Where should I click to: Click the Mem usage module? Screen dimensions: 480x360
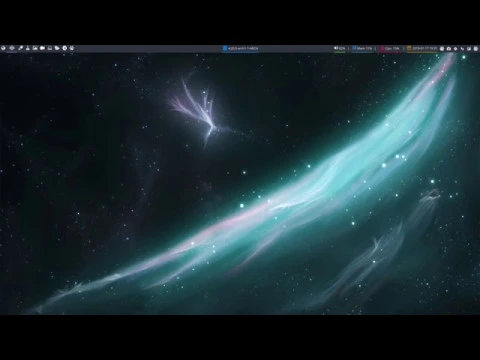(362, 49)
